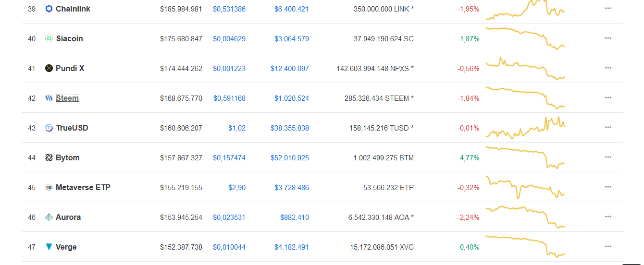Click Verge price $0,010044

coord(229,247)
